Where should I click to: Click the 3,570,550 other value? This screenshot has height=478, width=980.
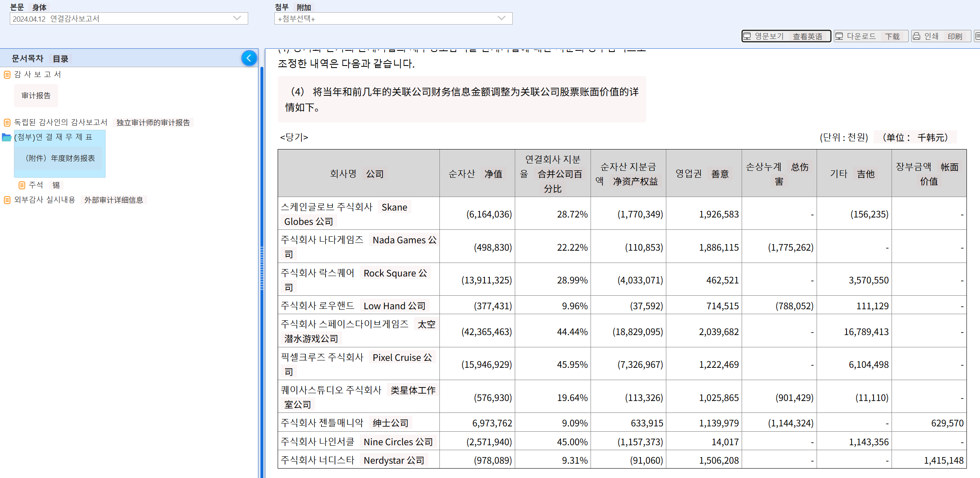click(x=869, y=280)
